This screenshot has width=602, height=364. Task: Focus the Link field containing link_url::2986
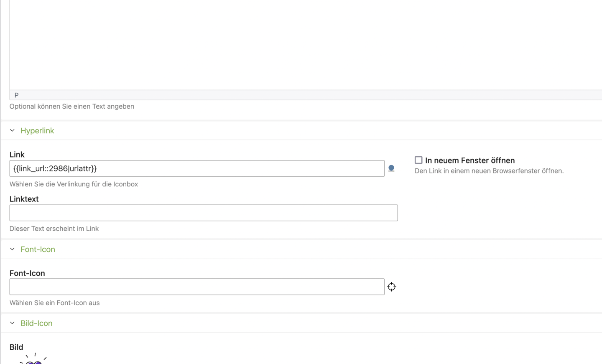pyautogui.click(x=196, y=168)
